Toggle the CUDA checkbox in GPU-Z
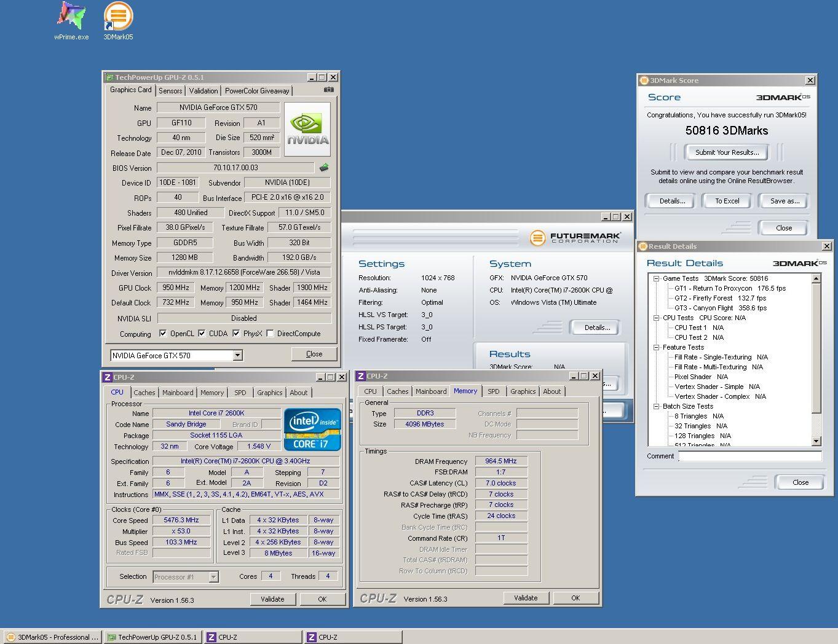 [202, 334]
